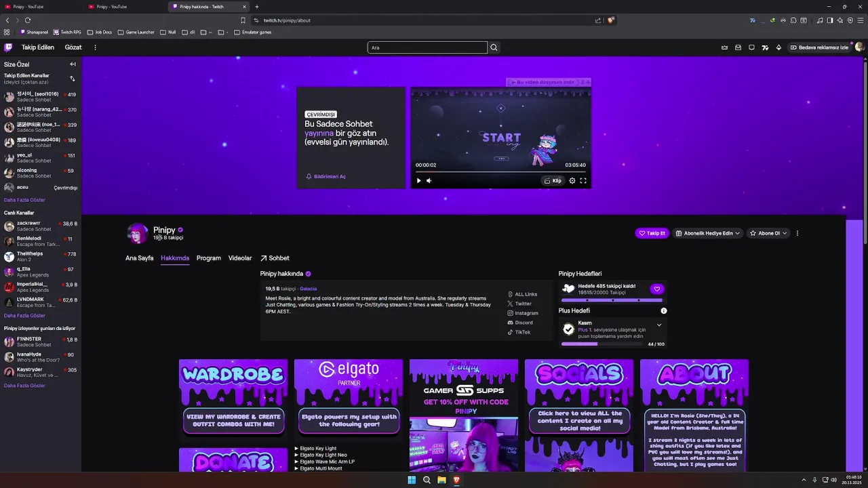This screenshot has width=868, height=488.
Task: Sort followed channels with arrows icon
Action: (x=73, y=79)
